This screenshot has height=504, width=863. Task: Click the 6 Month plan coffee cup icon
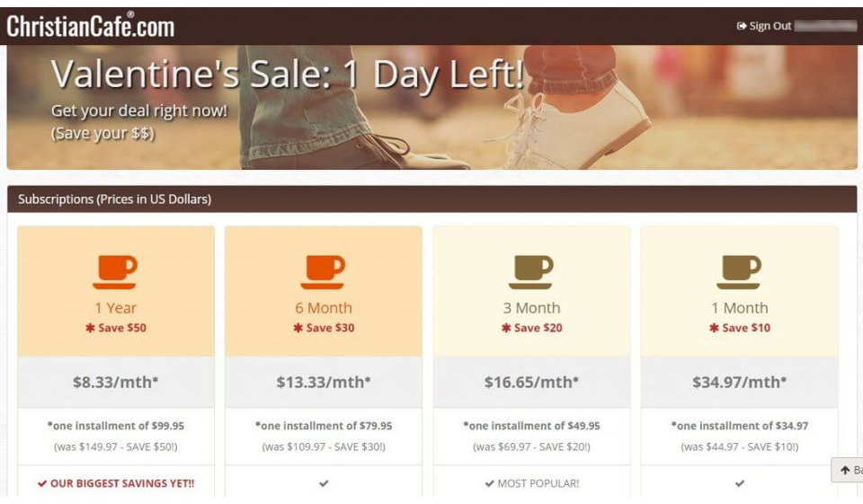point(323,271)
